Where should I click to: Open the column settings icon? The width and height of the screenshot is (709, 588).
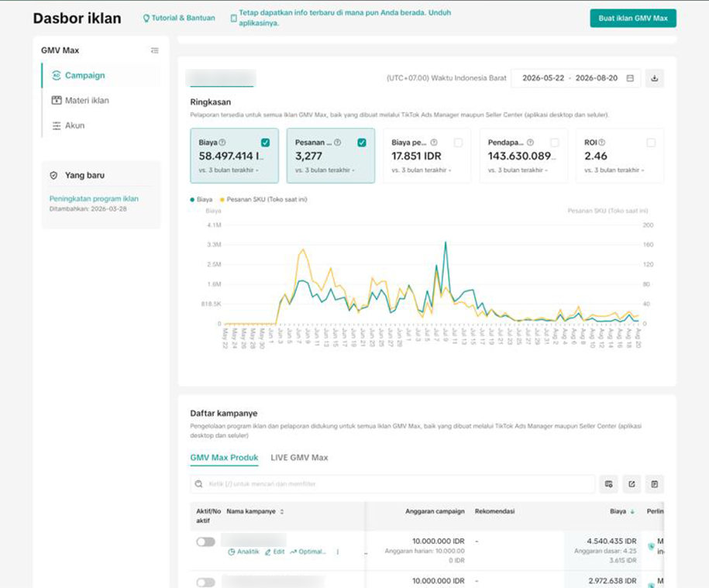click(608, 484)
